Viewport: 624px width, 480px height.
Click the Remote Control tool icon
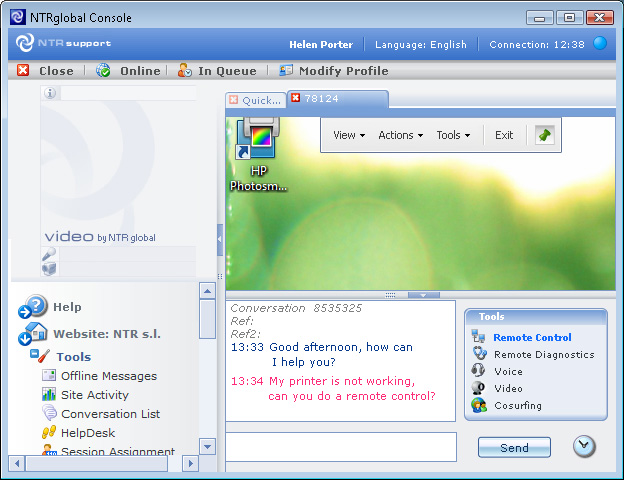tap(478, 338)
